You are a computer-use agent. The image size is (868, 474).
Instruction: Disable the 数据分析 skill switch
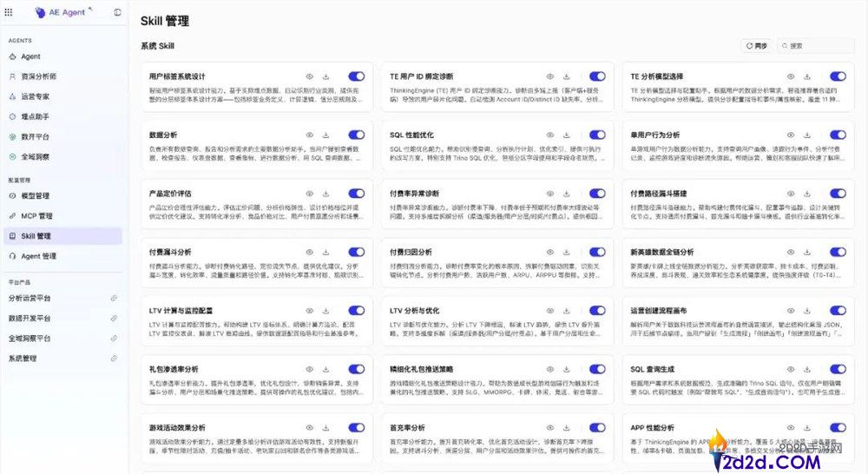(357, 135)
